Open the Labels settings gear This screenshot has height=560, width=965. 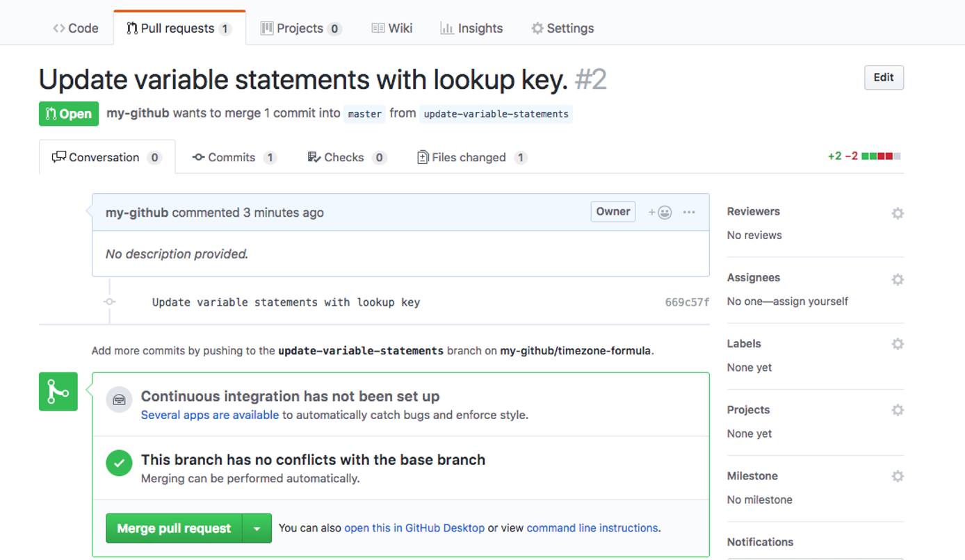pyautogui.click(x=898, y=343)
